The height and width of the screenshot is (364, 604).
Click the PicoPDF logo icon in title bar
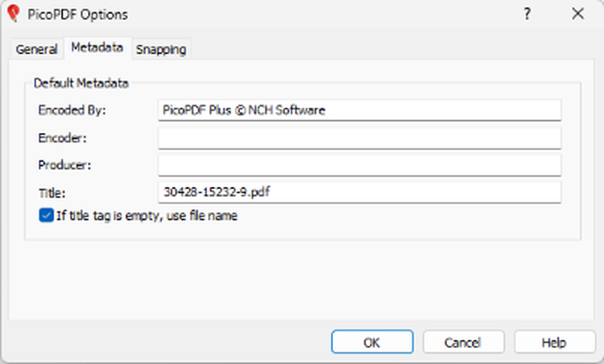coord(14,14)
